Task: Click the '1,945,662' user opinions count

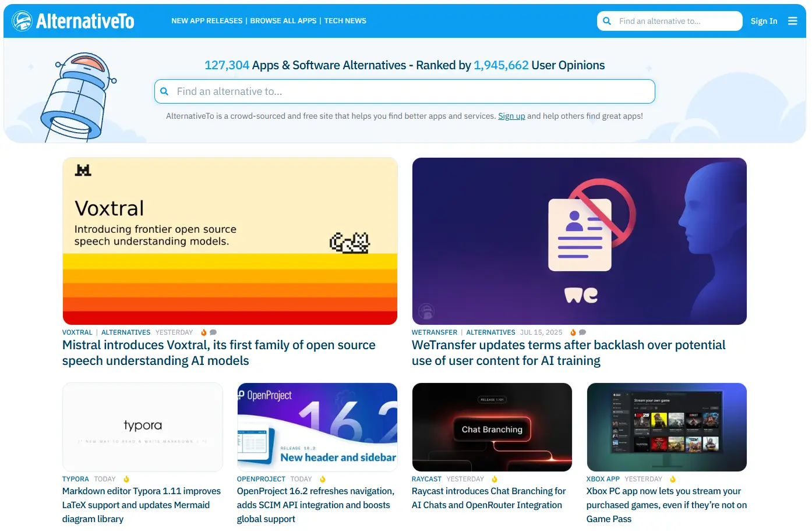Action: click(x=501, y=65)
